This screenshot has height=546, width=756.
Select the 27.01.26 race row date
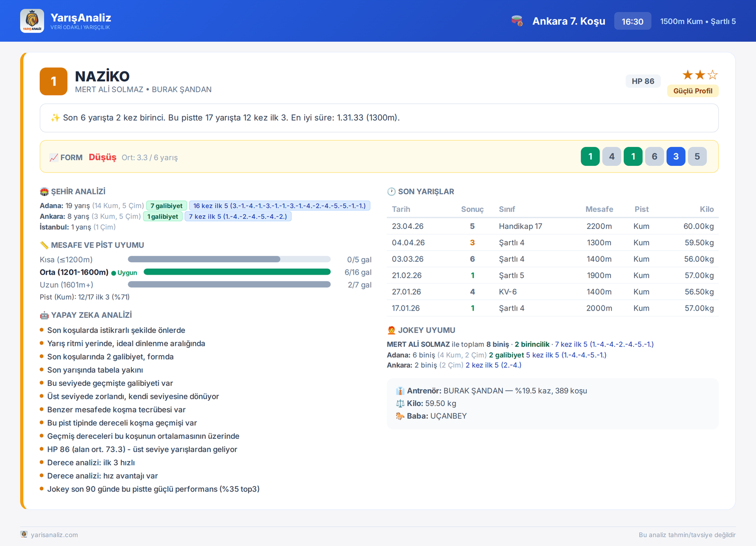coord(406,292)
